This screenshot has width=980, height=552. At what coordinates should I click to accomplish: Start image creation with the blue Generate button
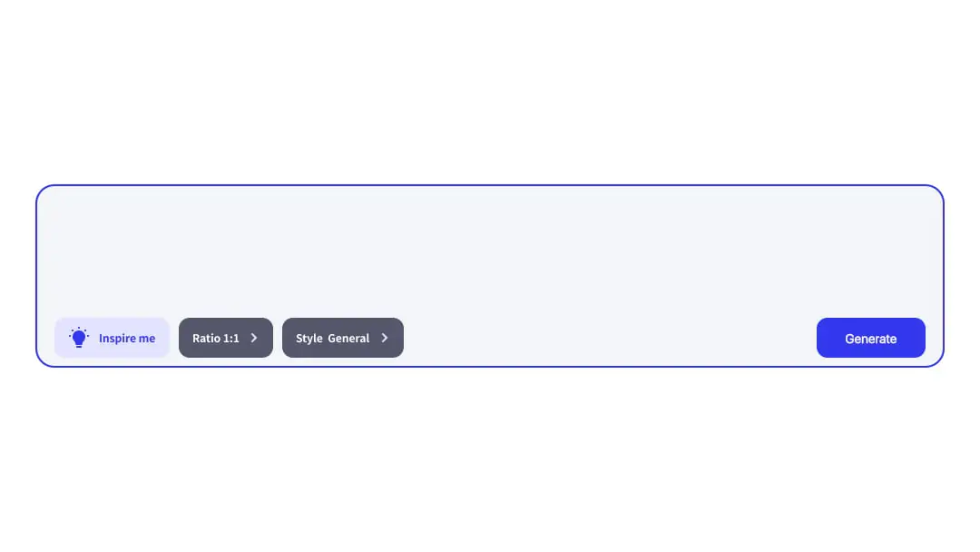[x=870, y=338]
